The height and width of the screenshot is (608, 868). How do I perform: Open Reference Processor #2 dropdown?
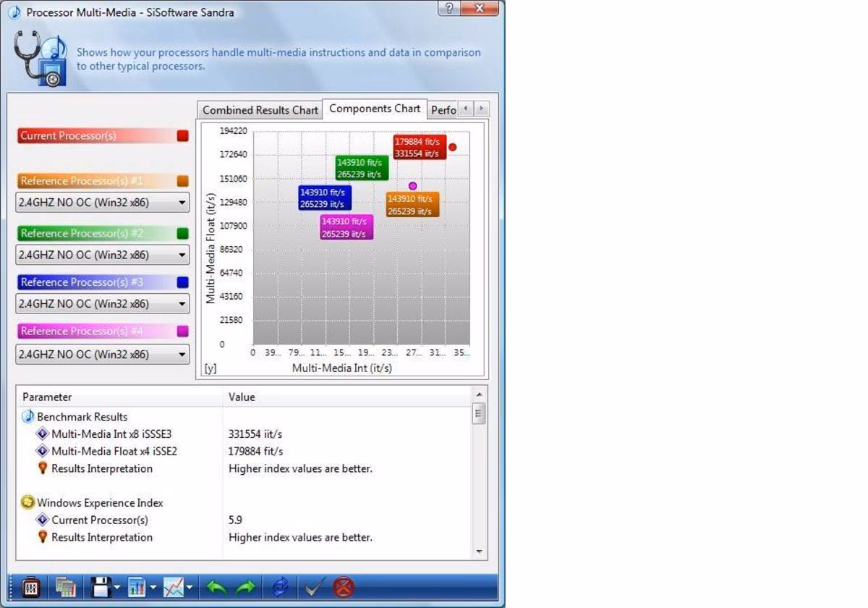click(102, 255)
